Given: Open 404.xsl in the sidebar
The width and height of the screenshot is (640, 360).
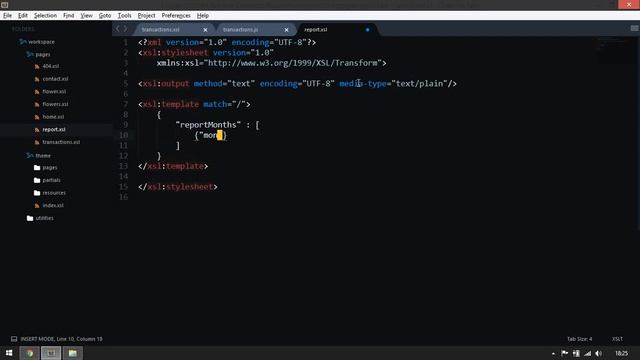Looking at the screenshot, I should click(x=51, y=66).
